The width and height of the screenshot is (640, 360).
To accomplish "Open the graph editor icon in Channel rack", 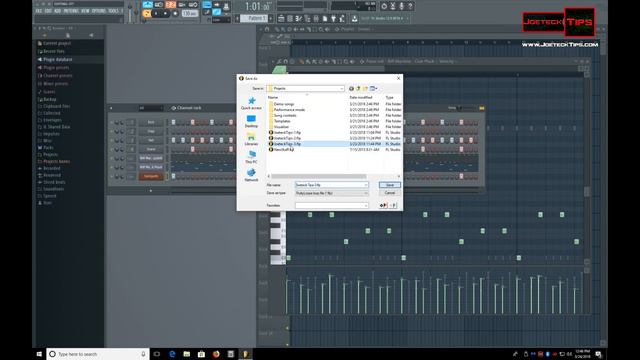I will pos(482,108).
